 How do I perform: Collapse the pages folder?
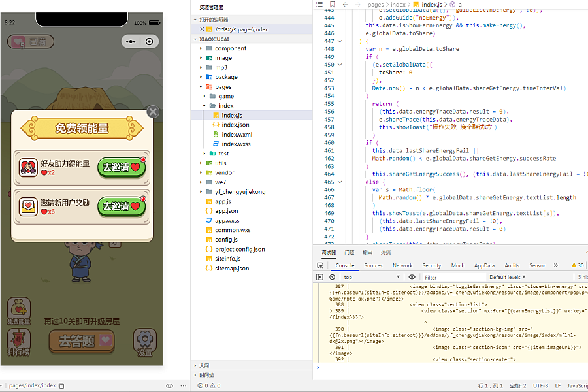pyautogui.click(x=201, y=87)
